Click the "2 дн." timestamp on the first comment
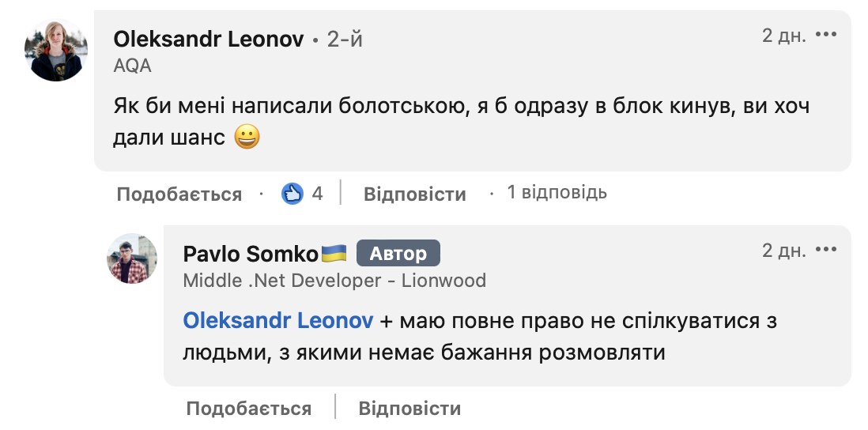Image resolution: width=868 pixels, height=430 pixels. 783,36
